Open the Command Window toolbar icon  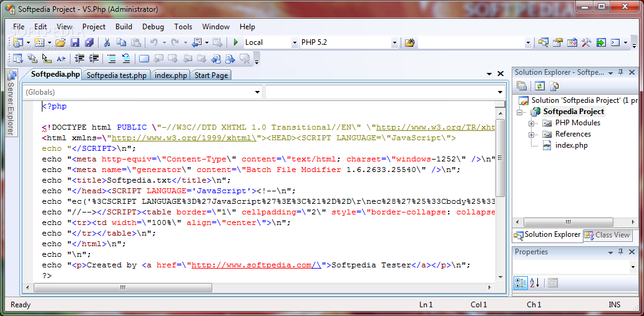615,42
